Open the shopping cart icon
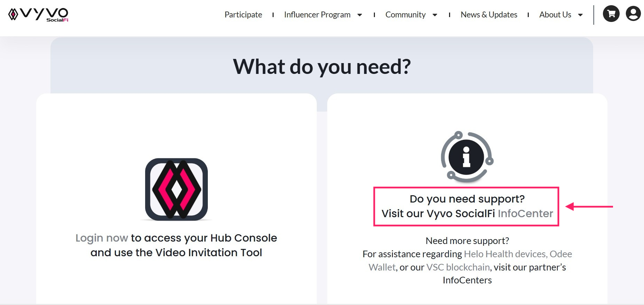644x305 pixels. coord(611,14)
